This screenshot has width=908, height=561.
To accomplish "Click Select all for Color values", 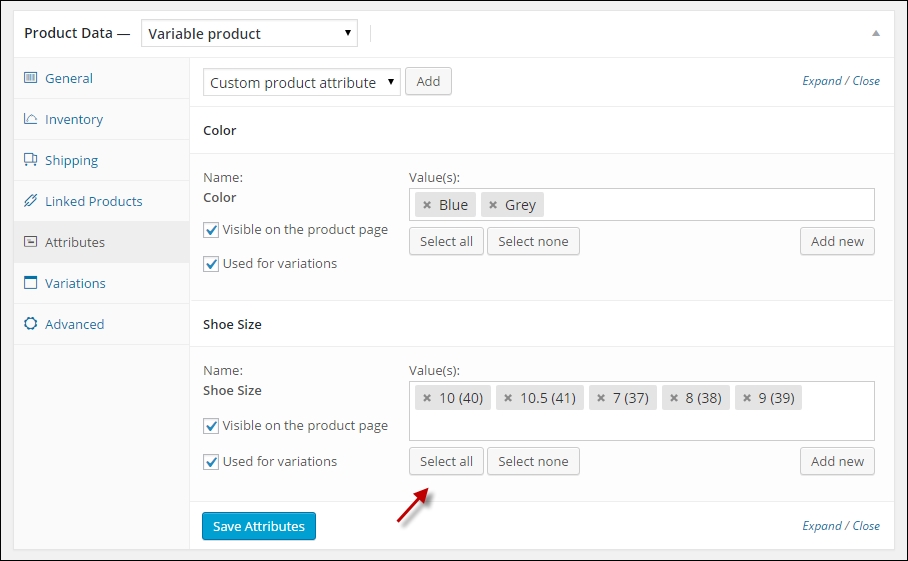I will [x=446, y=241].
